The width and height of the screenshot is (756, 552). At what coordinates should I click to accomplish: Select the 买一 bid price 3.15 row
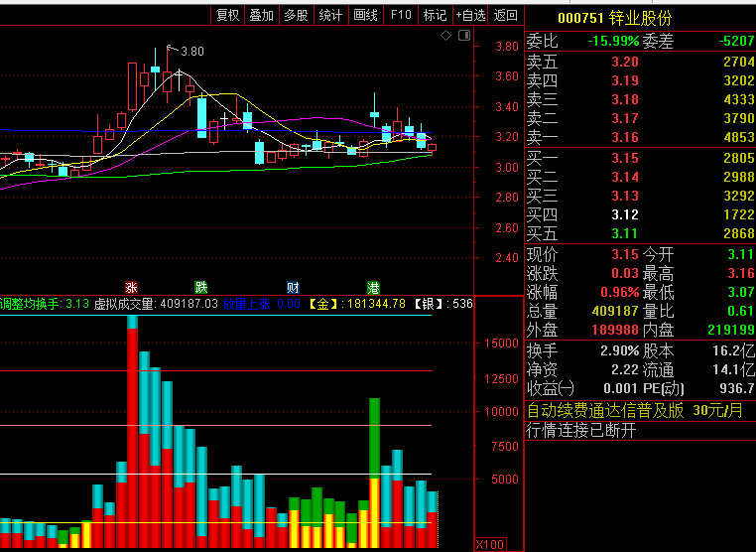point(639,158)
